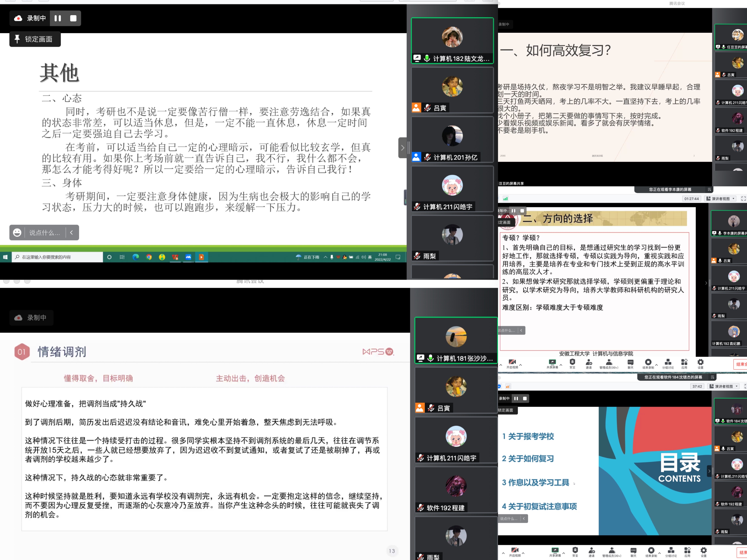Click the 锁定画面 pin button above 其他 slide
Viewport: 747px width, 560px height.
[x=35, y=39]
